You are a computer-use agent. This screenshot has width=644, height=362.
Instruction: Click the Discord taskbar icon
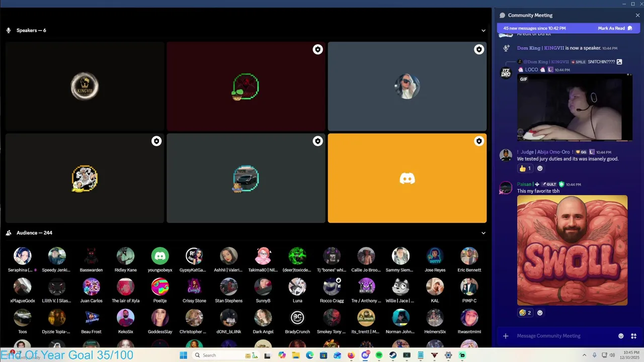coord(365,355)
